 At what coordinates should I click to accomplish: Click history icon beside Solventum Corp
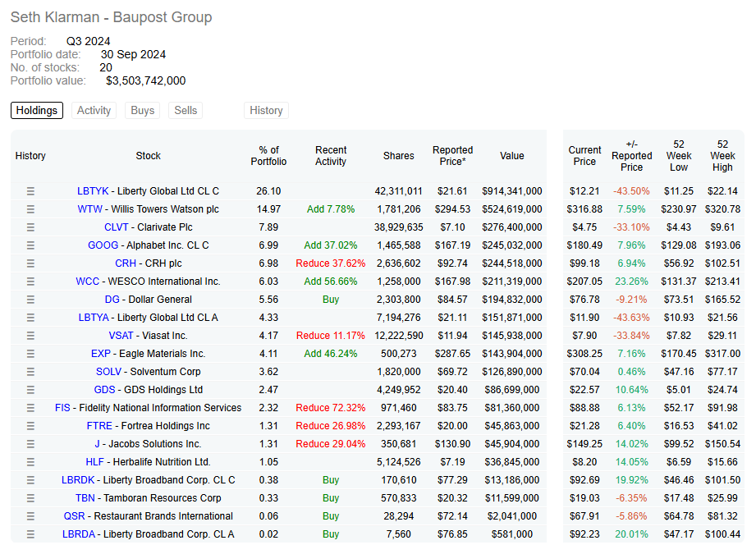click(30, 372)
